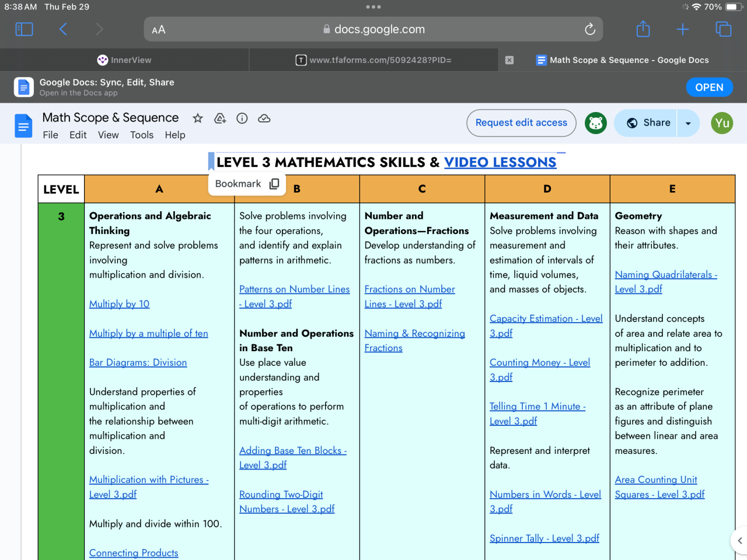Star the Math Scope & Sequence document
The width and height of the screenshot is (747, 560).
198,118
